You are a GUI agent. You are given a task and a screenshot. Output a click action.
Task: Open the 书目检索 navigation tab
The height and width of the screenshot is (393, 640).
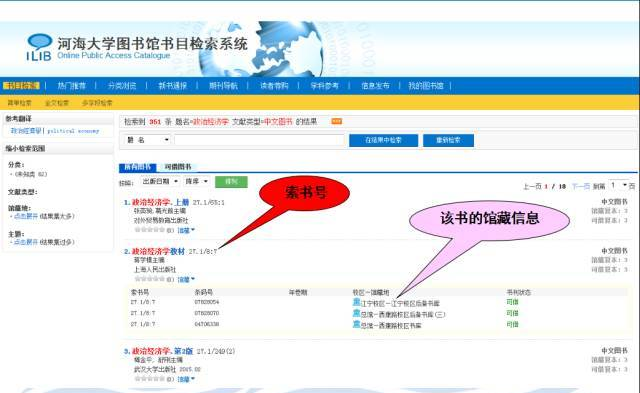tap(21, 86)
